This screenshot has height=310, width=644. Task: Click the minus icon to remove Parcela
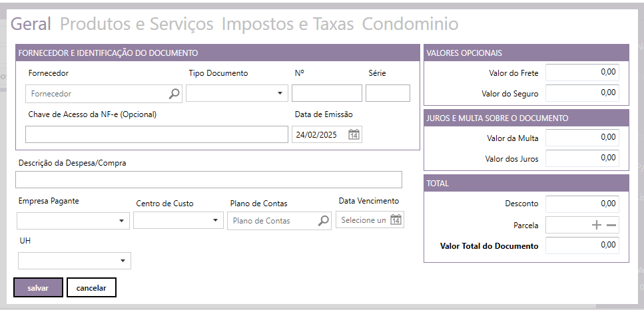611,226
